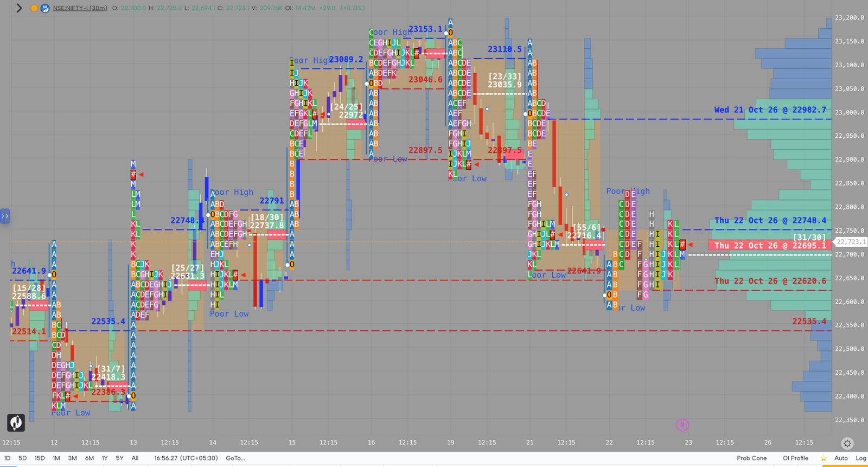Open the blue indicator badge icon

coord(45,8)
